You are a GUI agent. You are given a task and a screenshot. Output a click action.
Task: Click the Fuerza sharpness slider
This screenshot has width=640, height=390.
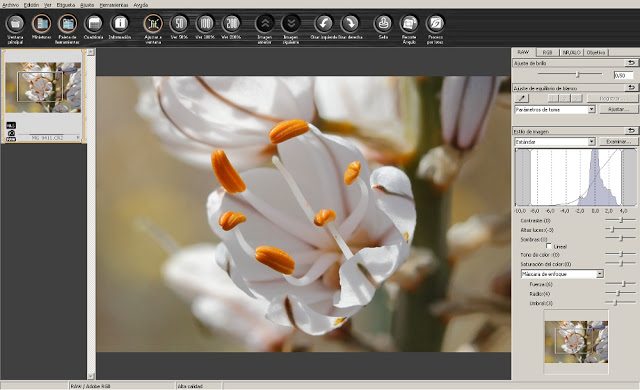[x=620, y=283]
